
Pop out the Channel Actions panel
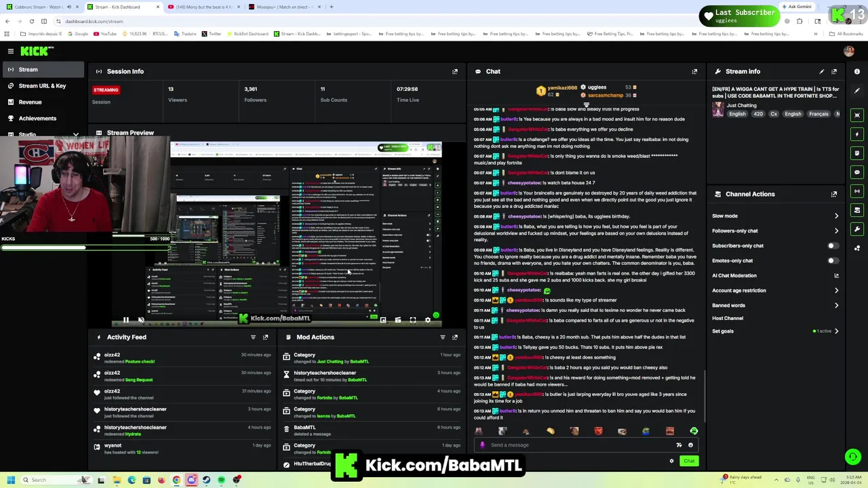tap(834, 194)
